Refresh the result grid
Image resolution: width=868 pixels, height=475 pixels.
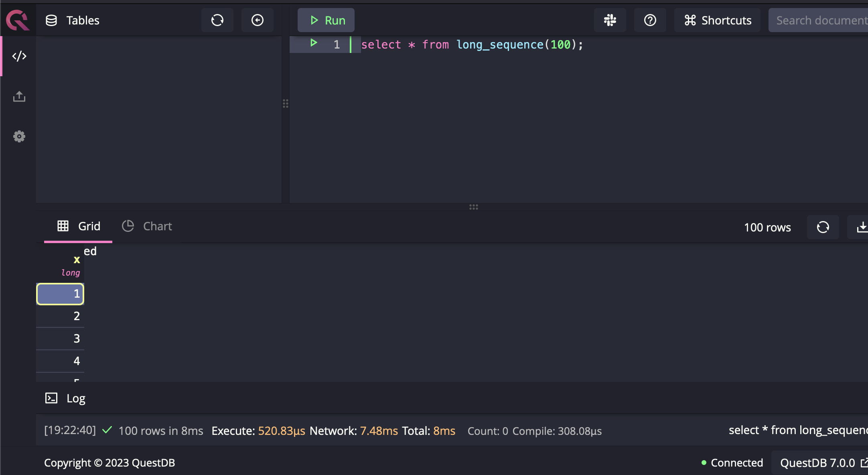[823, 227]
